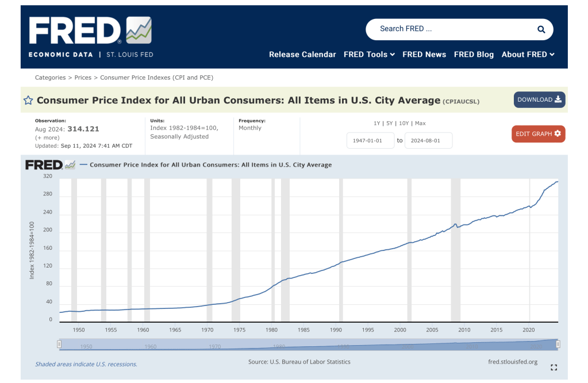Click the search magnifying glass icon
Image resolution: width=588 pixels, height=383 pixels.
click(x=541, y=29)
